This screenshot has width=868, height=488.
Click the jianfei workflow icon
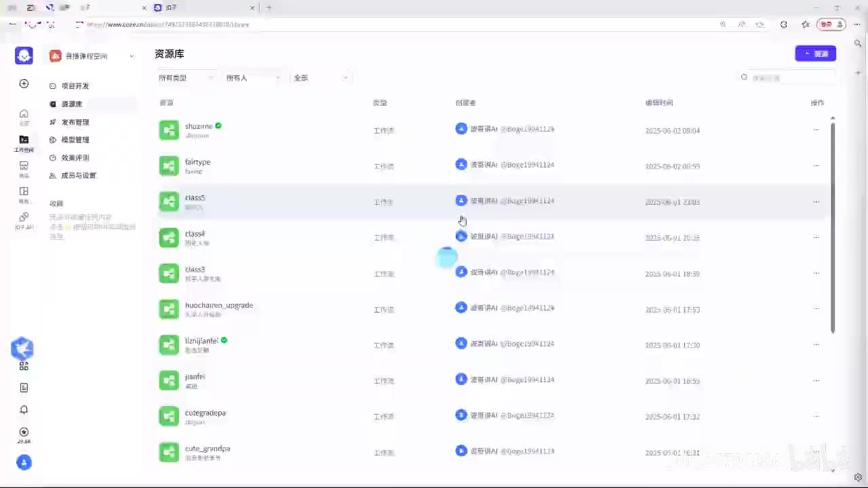169,380
